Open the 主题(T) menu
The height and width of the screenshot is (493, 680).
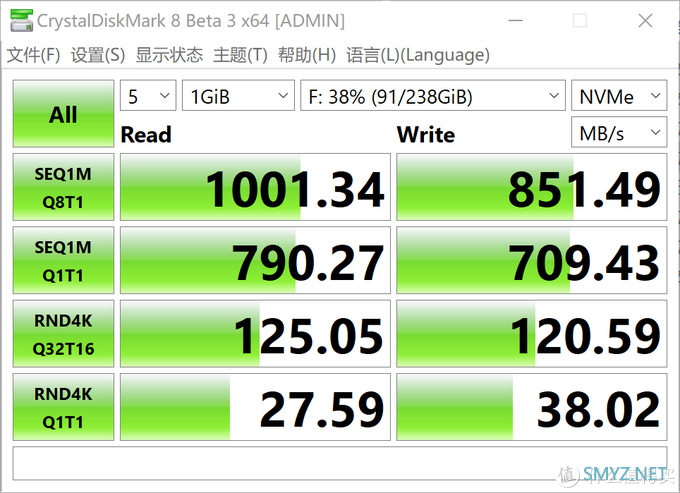[x=240, y=55]
